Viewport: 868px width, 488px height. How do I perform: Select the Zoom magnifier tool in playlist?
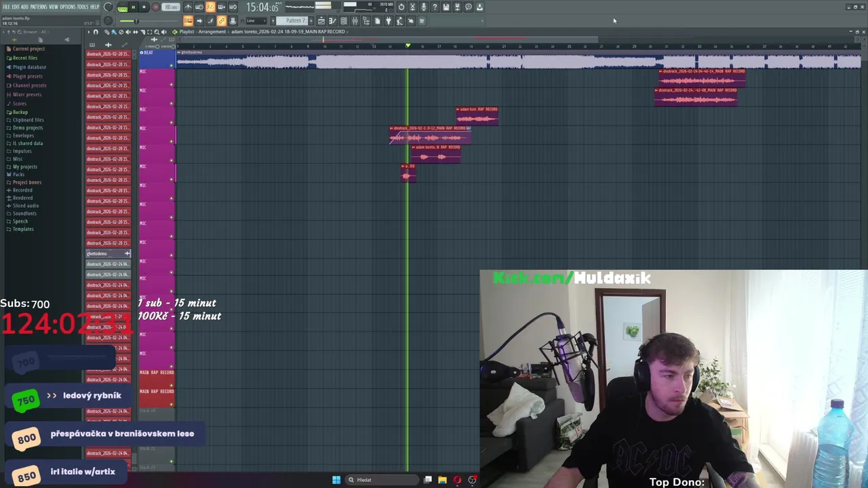[x=157, y=32]
